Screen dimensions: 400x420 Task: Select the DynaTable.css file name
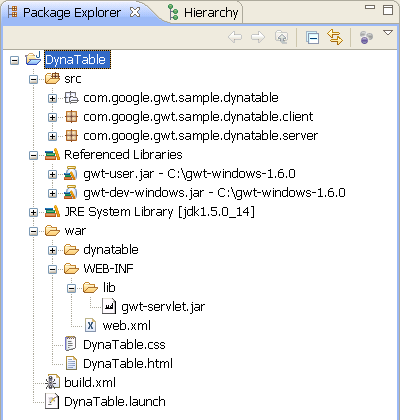point(124,345)
